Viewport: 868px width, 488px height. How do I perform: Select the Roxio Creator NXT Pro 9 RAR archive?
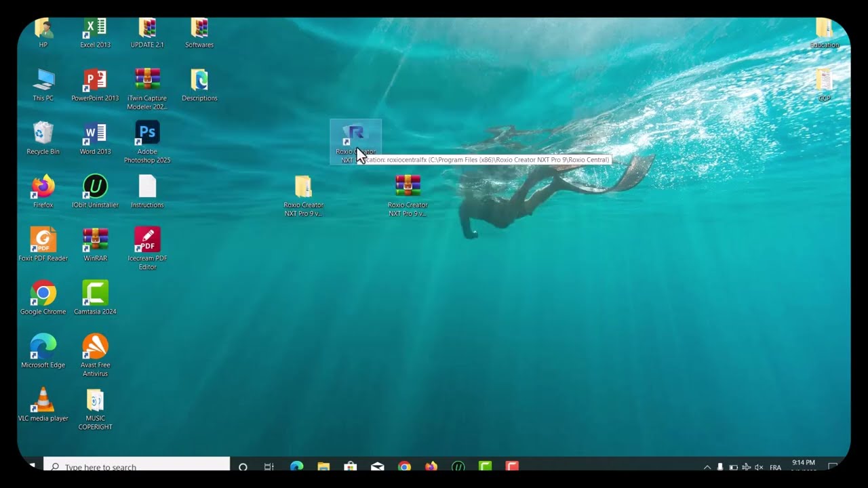pos(408,195)
